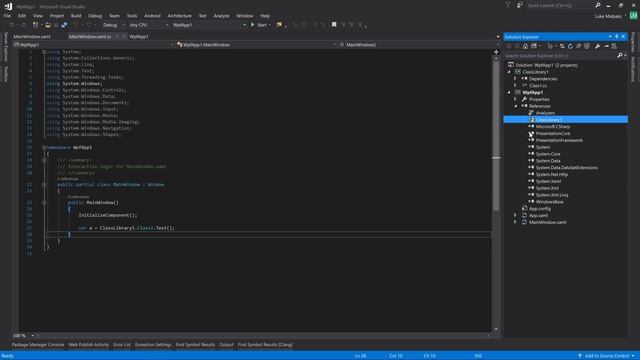
Task: Click Solution Explorer Back navigation icon
Action: (x=509, y=46)
